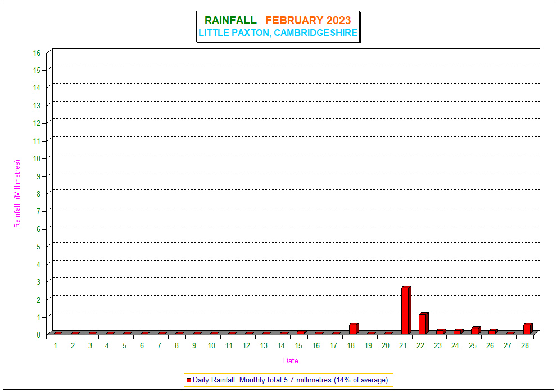Click y-axis value 6
This screenshot has width=557, height=392.
(x=39, y=229)
